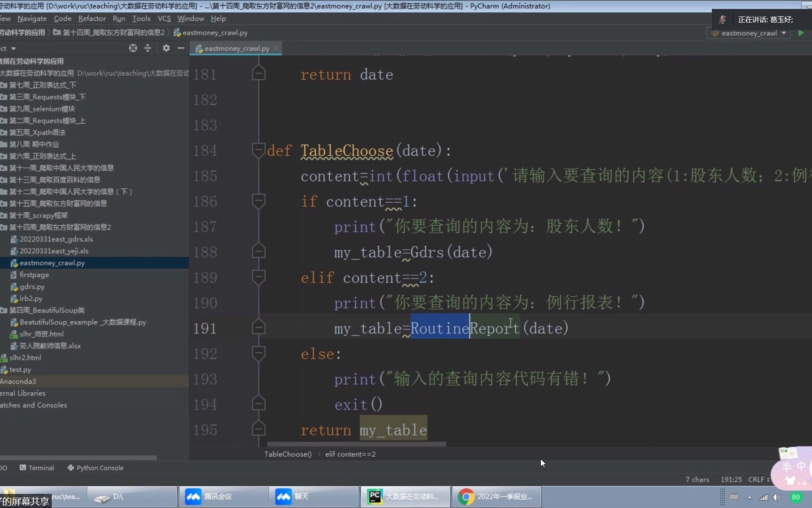Select 第五周_Xpath语法 folder
The height and width of the screenshot is (508, 812).
point(37,133)
